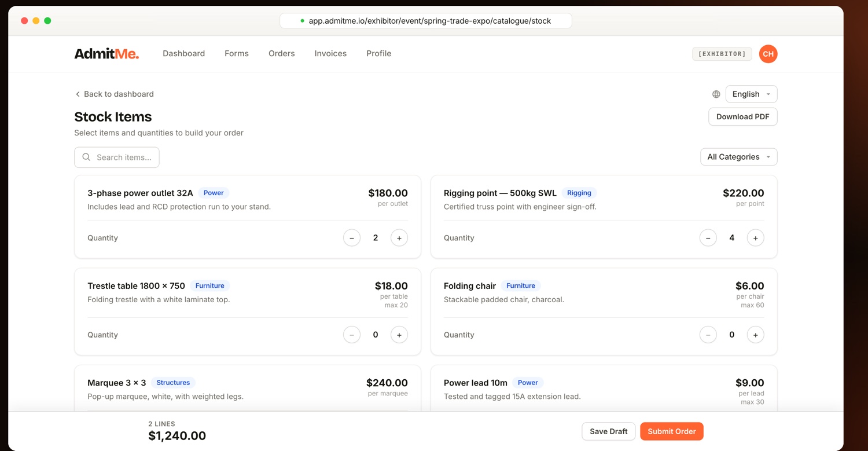The image size is (868, 451).
Task: Click the Power lead 10m title
Action: click(x=476, y=383)
